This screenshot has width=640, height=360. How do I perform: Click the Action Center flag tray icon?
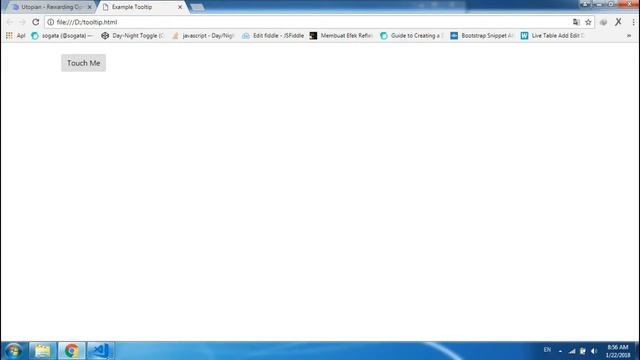click(x=583, y=351)
